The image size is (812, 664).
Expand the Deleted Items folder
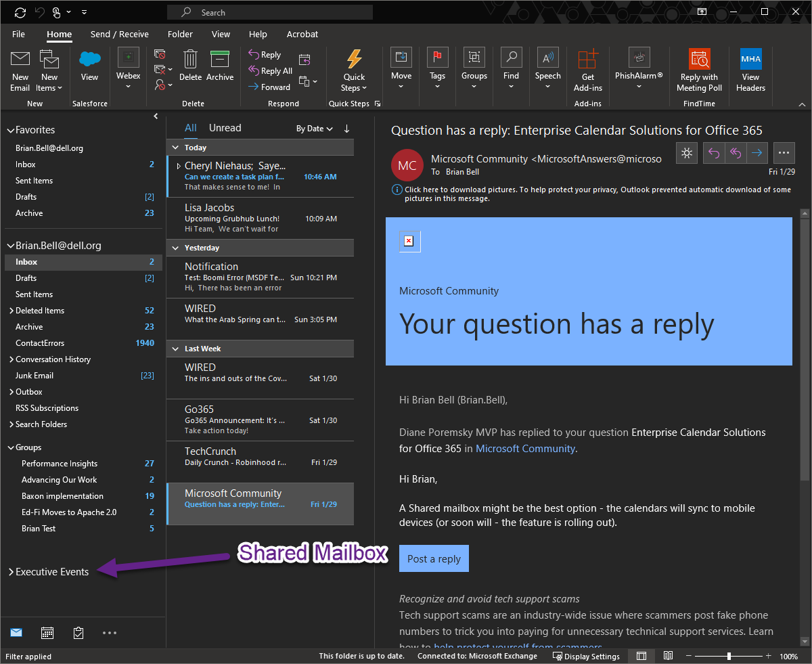(x=11, y=311)
